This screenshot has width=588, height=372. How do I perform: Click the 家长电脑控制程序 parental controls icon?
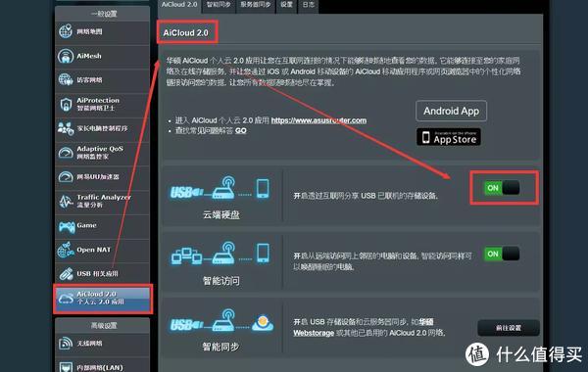[x=66, y=128]
